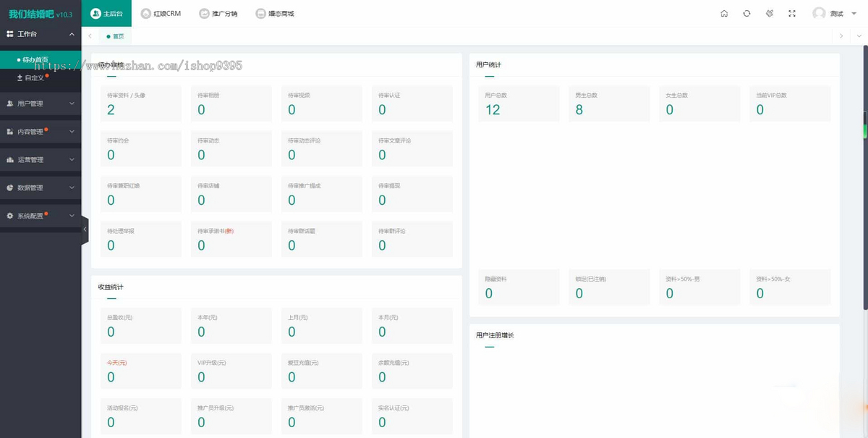The height and width of the screenshot is (438, 868).
Task: Collapse the sidebar with the side arrow handle
Action: [x=85, y=229]
